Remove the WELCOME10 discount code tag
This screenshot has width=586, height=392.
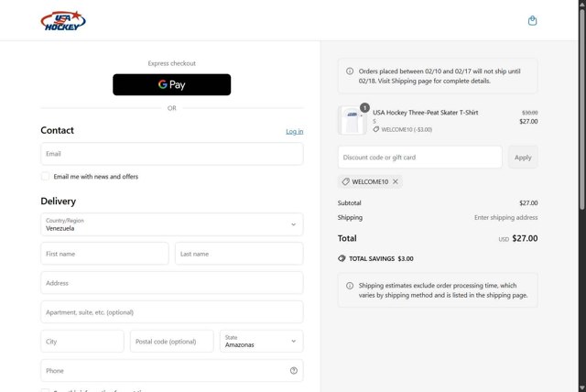[x=396, y=181]
